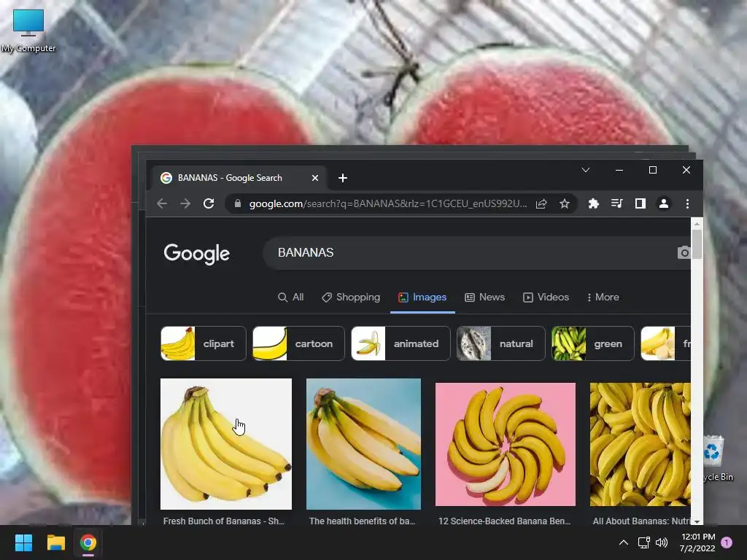Open Fresh Bunch of Bananas image
Viewport: 747px width, 560px height.
226,444
